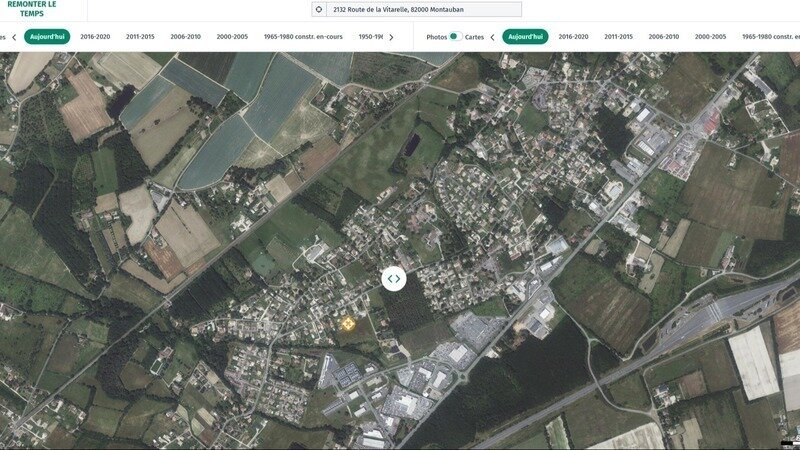The width and height of the screenshot is (800, 450).
Task: Select left panel Aujourd'hui period
Action: tap(47, 37)
